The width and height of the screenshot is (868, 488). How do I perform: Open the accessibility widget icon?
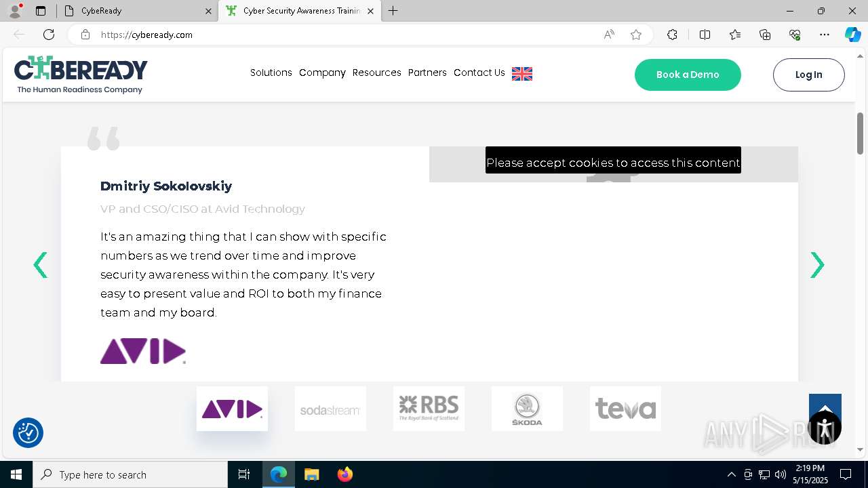(825, 428)
